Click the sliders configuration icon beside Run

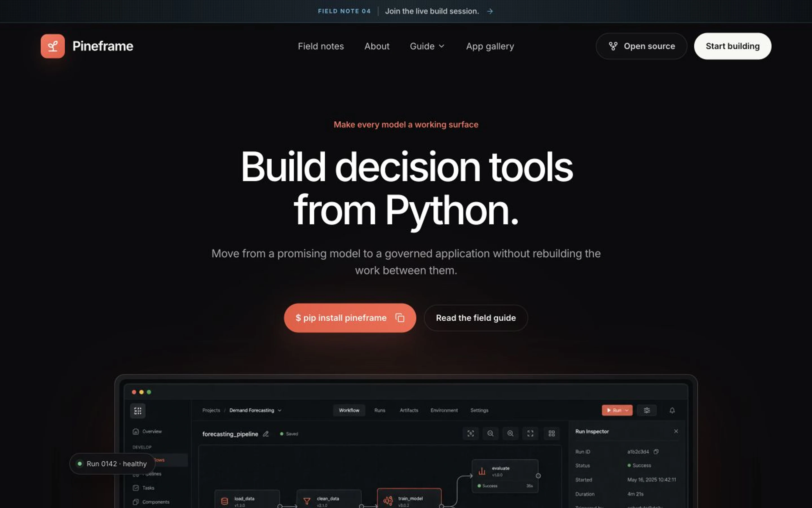646,410
